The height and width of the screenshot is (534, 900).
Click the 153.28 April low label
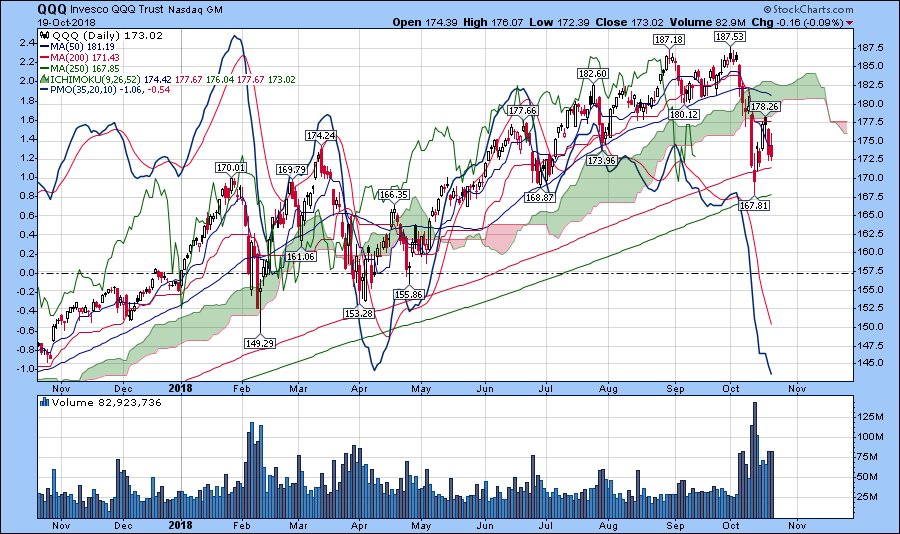(x=357, y=313)
